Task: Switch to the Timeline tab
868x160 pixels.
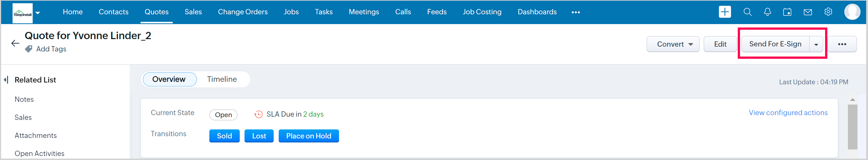Action: point(222,79)
